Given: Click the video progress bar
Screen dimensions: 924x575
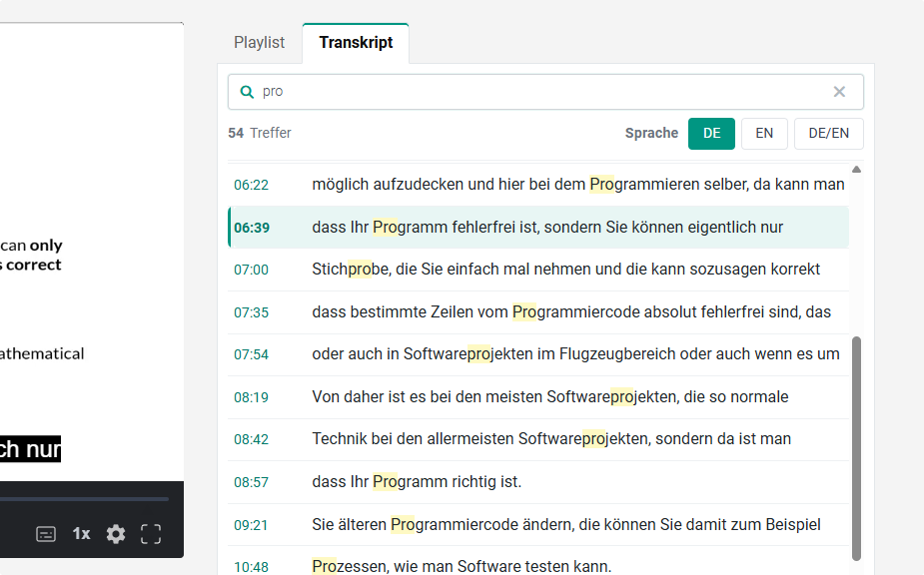Looking at the screenshot, I should (x=84, y=499).
